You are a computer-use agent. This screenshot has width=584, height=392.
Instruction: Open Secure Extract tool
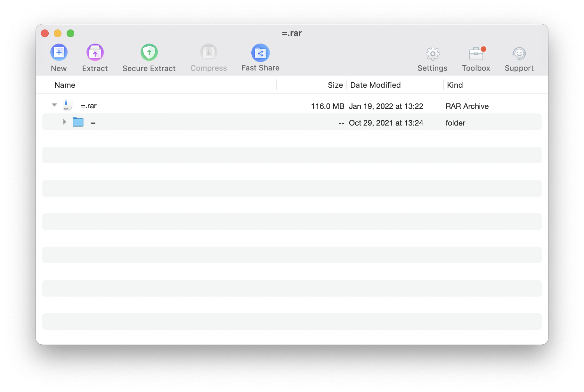(x=149, y=52)
